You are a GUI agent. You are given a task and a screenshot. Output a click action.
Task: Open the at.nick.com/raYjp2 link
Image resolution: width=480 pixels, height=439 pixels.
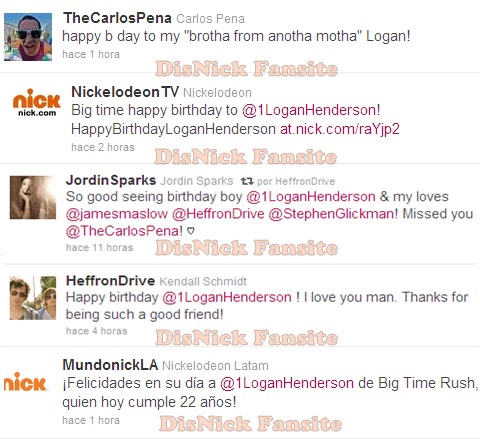340,129
